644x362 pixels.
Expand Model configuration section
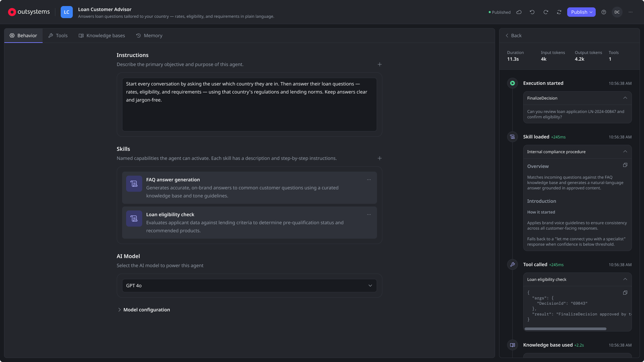click(144, 310)
